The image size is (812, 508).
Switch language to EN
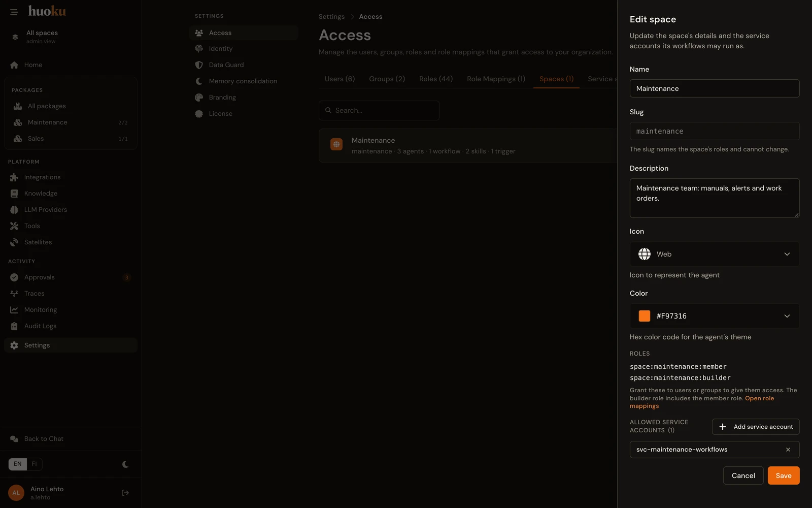(x=18, y=464)
